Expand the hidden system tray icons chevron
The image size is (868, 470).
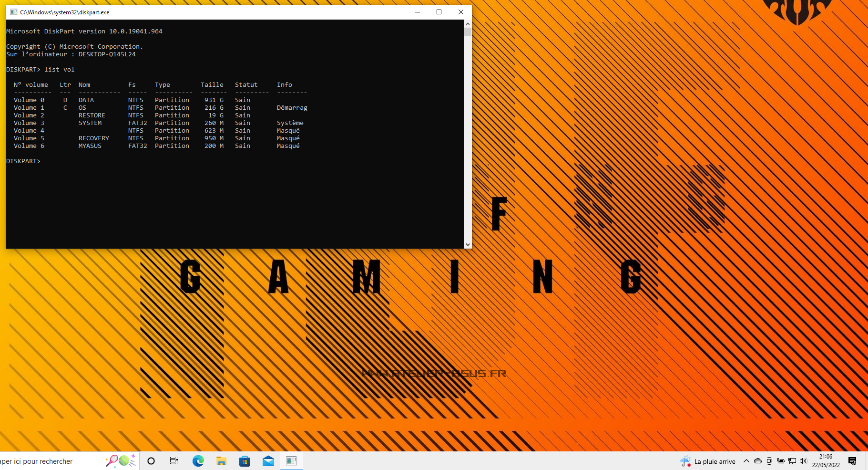click(x=746, y=461)
